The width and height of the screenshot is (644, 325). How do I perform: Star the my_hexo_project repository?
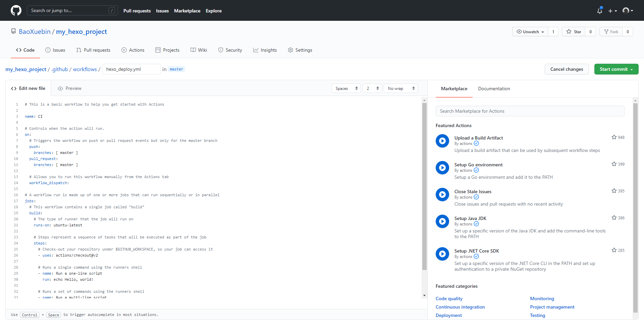coord(574,32)
